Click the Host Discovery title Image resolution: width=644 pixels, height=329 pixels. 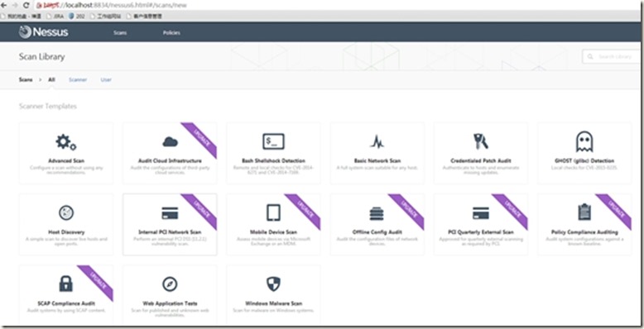[66, 232]
